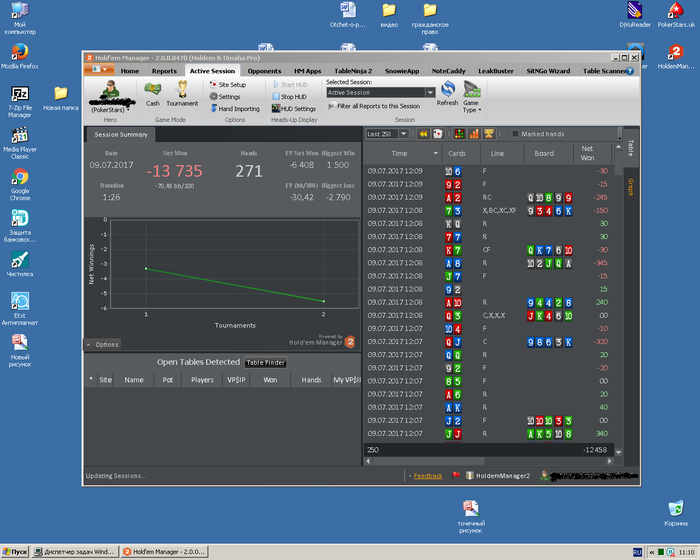Image resolution: width=700 pixels, height=560 pixels.
Task: Select Tournament game mode
Action: [182, 94]
